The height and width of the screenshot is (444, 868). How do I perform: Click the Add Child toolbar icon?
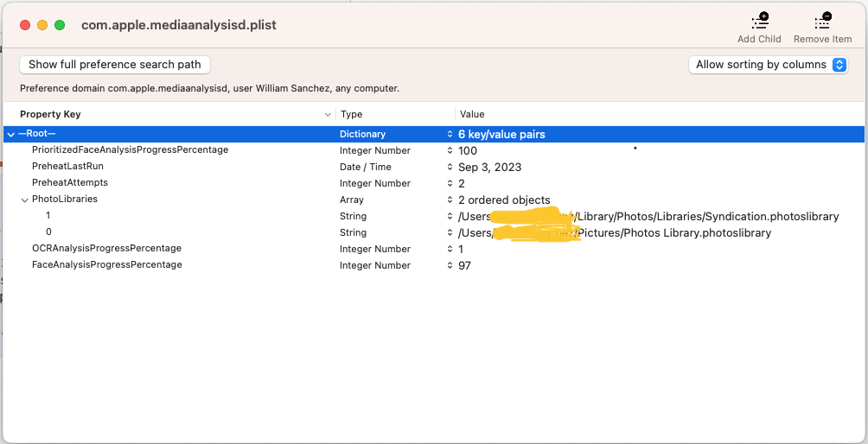(759, 22)
